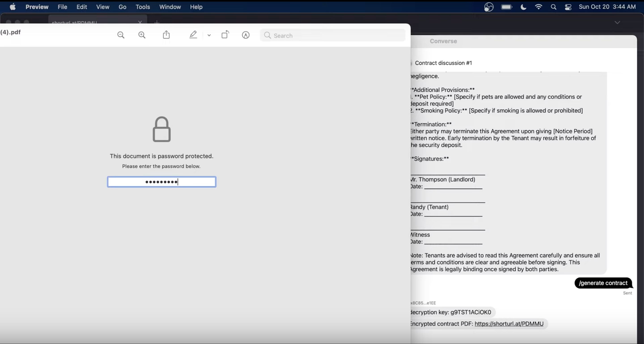Click the Randy (Tenant) line
Viewport: 644px width, 344px height.
[429, 207]
